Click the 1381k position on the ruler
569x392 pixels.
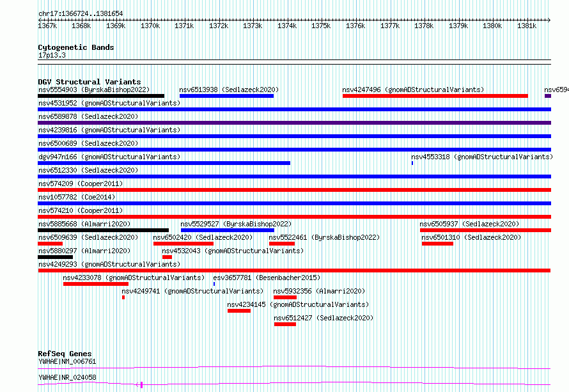click(527, 26)
